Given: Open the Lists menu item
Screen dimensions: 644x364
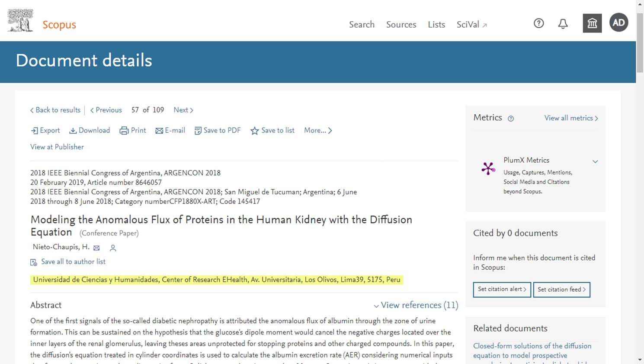Looking at the screenshot, I should (x=436, y=25).
